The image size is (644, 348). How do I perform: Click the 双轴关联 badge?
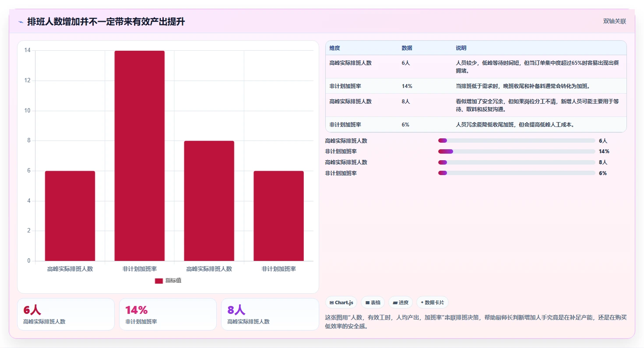(x=614, y=21)
